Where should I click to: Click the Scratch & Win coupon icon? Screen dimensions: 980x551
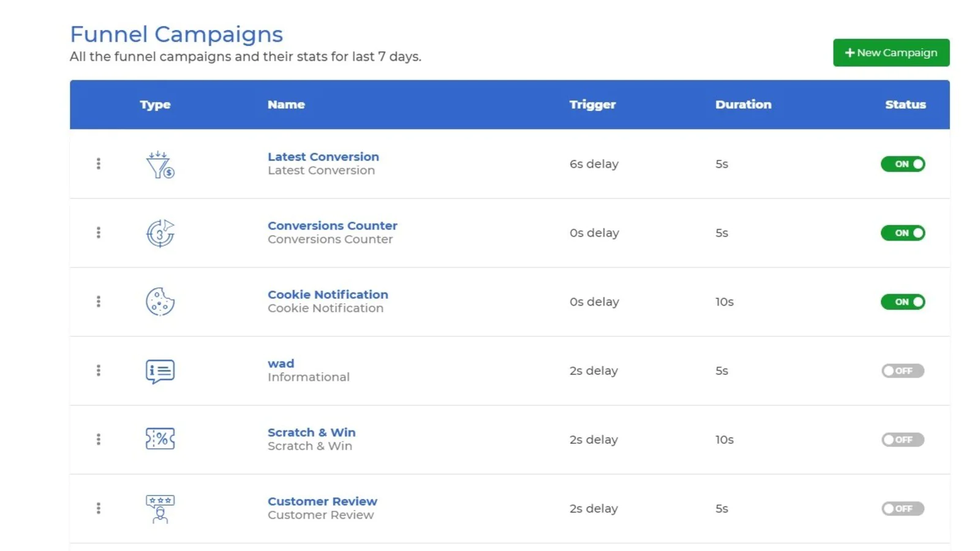(160, 439)
